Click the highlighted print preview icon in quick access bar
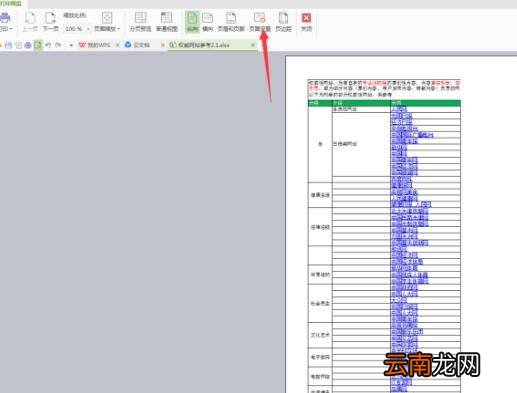The height and width of the screenshot is (393, 517). click(38, 45)
